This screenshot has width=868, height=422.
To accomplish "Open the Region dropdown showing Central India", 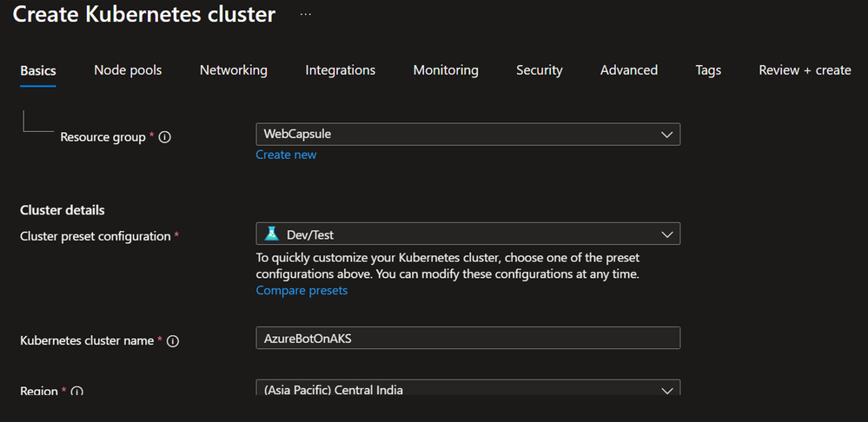I will [467, 388].
